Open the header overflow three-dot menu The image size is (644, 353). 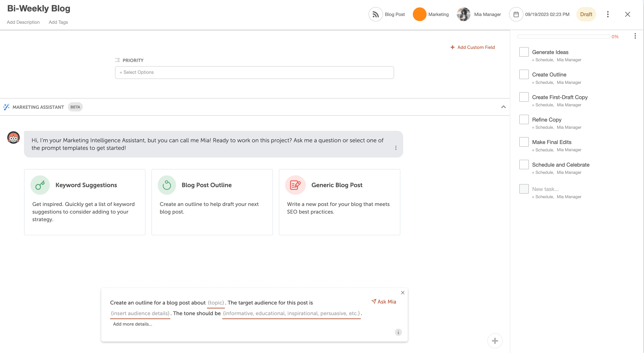[608, 14]
